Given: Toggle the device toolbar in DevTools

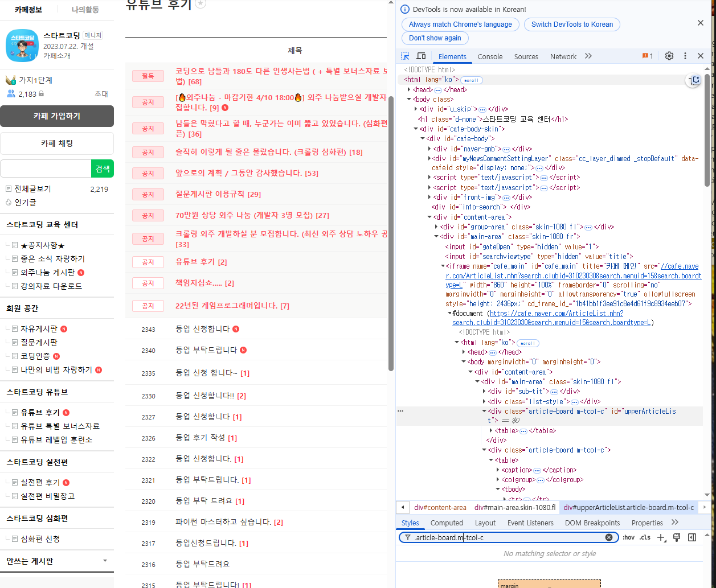Looking at the screenshot, I should (421, 56).
